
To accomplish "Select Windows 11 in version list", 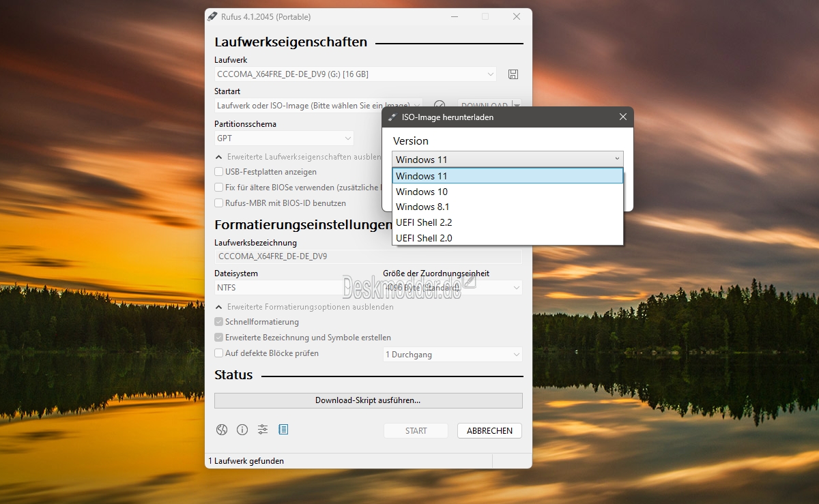I will [x=508, y=176].
